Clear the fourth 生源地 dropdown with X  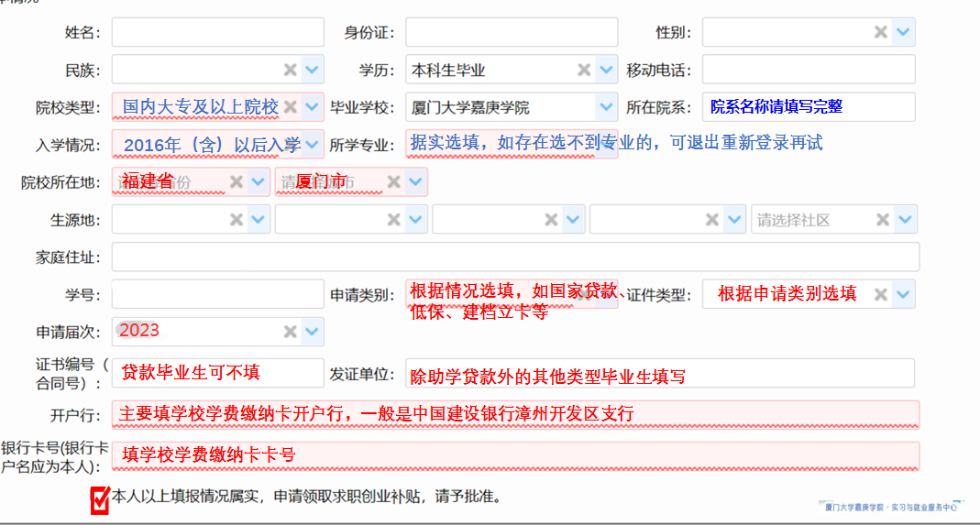[x=712, y=219]
